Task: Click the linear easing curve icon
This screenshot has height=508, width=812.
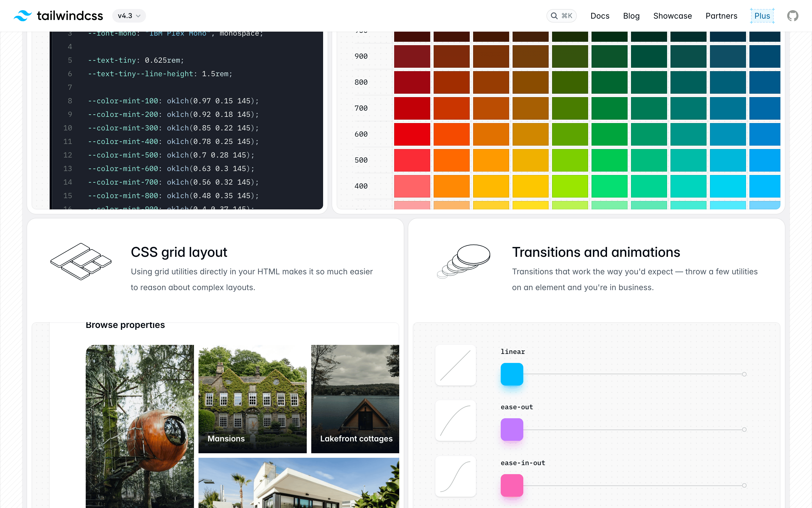Action: pyautogui.click(x=455, y=365)
